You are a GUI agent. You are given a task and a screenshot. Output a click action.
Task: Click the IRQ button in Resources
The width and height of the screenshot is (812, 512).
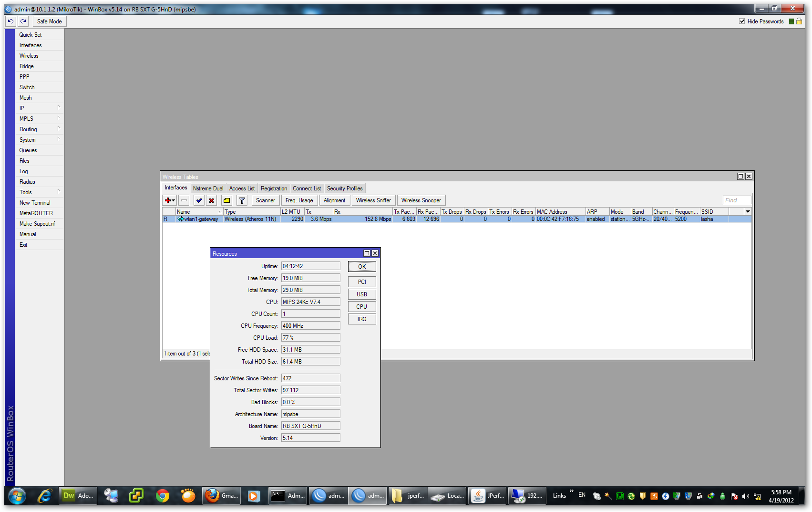click(x=362, y=319)
